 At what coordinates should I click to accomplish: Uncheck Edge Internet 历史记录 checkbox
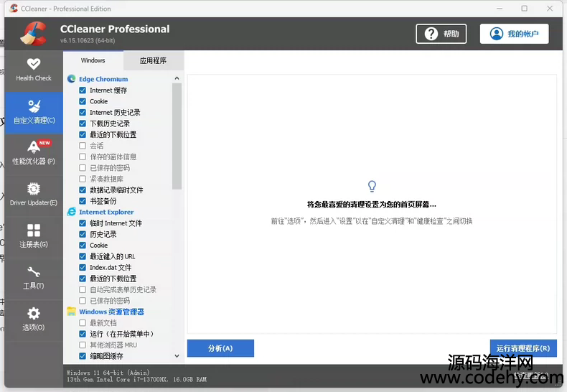point(83,113)
